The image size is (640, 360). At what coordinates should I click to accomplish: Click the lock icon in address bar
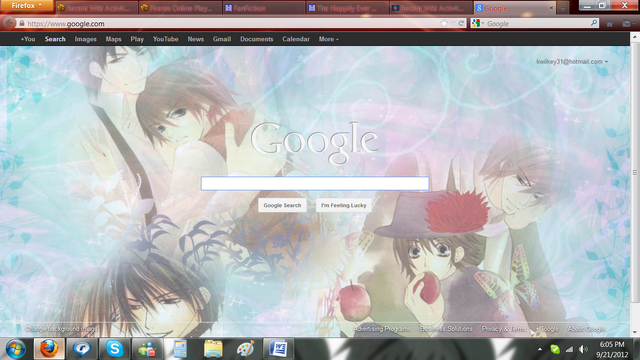(x=22, y=23)
